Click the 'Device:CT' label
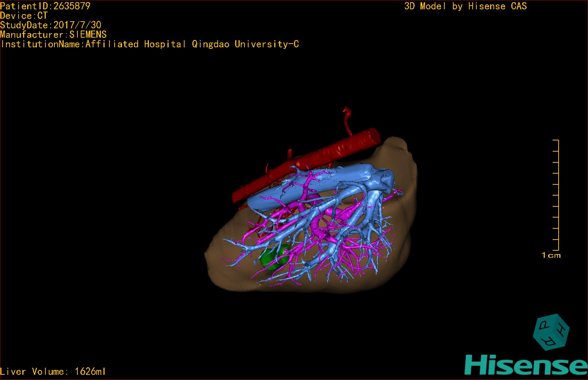 click(x=24, y=16)
